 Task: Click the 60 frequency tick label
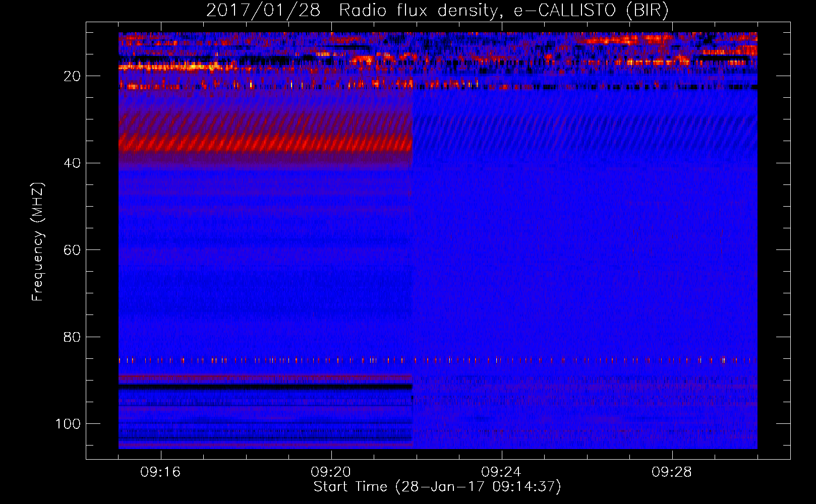tap(72, 250)
